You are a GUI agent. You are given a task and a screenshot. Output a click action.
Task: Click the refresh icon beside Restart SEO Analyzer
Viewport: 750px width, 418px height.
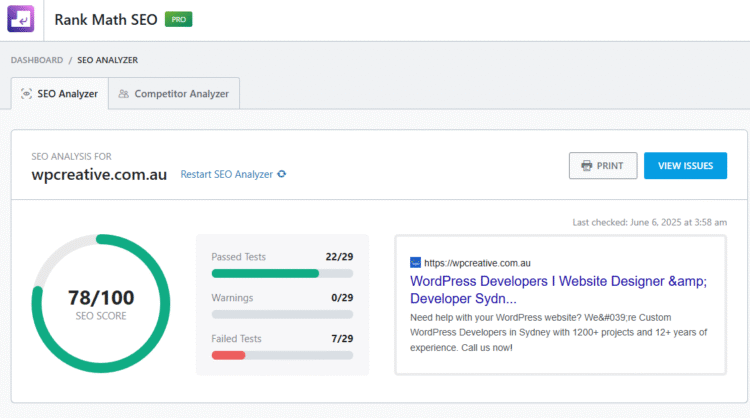(282, 174)
